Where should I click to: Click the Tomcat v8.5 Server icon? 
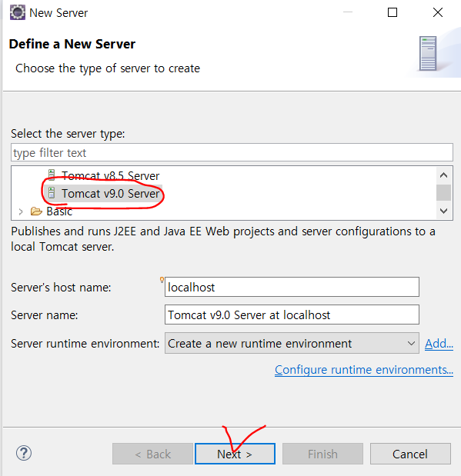pyautogui.click(x=52, y=175)
